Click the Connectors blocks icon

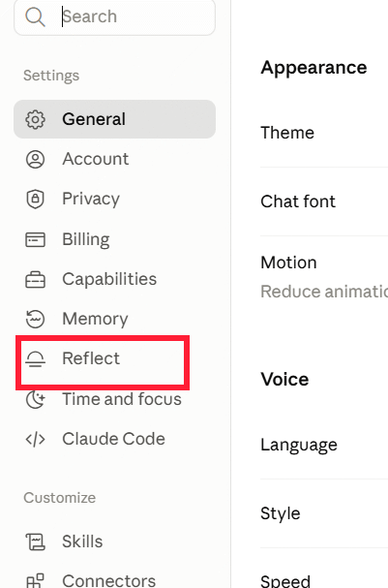click(x=35, y=580)
